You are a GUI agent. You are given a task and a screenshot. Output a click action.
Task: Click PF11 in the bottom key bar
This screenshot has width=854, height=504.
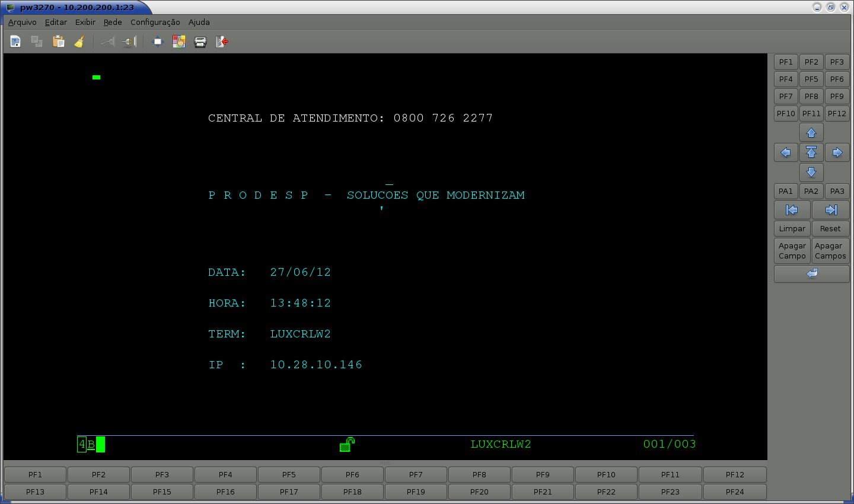tap(670, 474)
